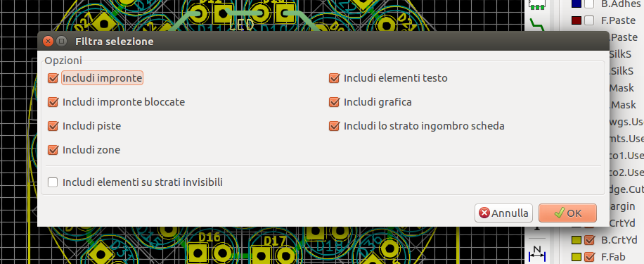Show the F.Paste layer

pyautogui.click(x=589, y=20)
